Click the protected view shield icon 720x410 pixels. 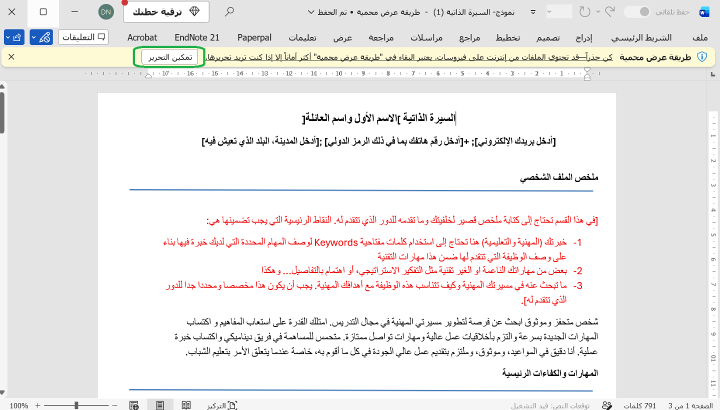[x=702, y=57]
